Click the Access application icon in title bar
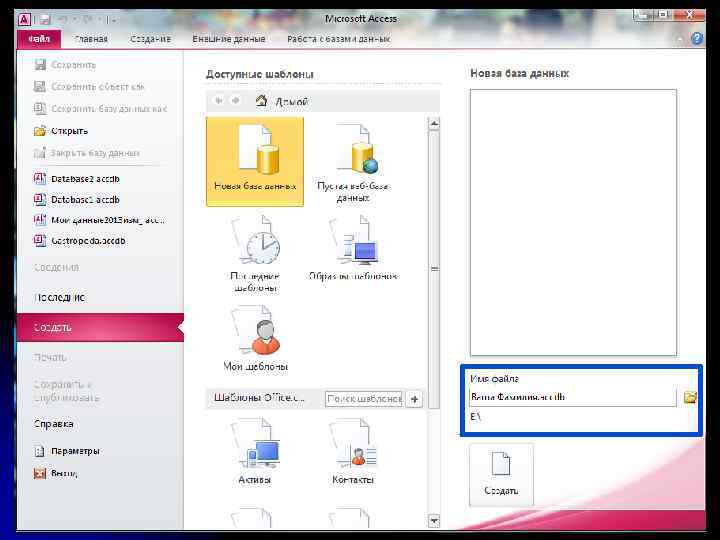The height and width of the screenshot is (540, 720). (x=24, y=20)
